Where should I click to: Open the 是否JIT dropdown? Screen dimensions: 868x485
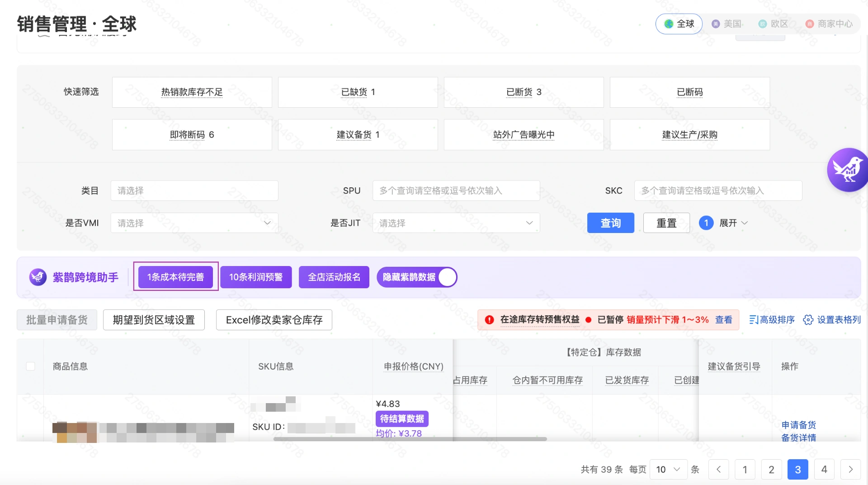coord(456,223)
